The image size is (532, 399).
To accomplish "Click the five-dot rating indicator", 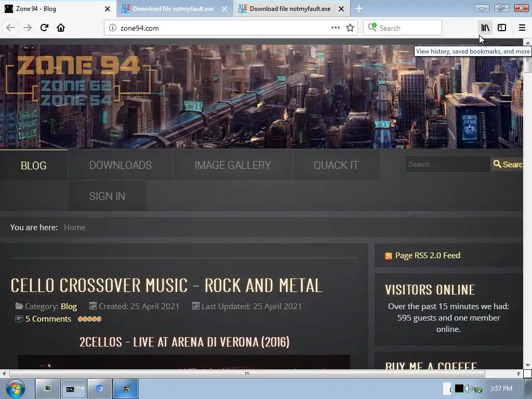I will 89,319.
